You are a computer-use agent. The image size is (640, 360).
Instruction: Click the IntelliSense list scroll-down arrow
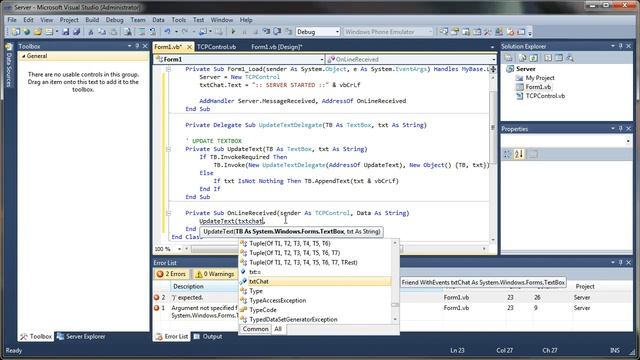click(395, 320)
